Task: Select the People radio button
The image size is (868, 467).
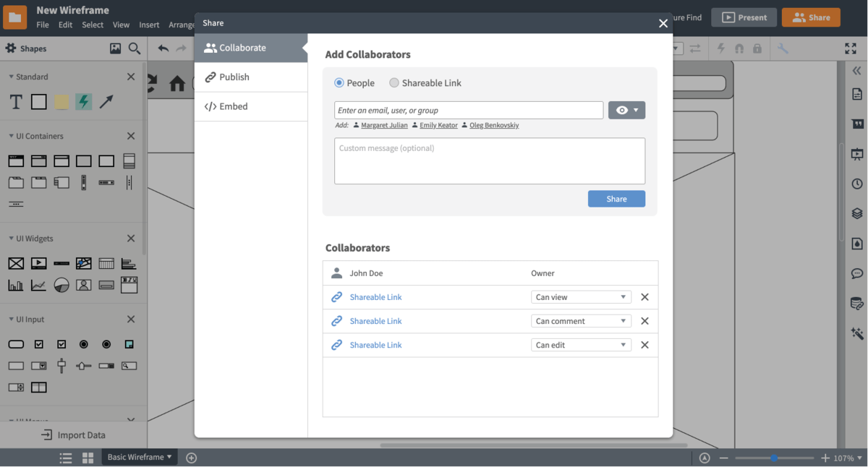Action: coord(339,82)
